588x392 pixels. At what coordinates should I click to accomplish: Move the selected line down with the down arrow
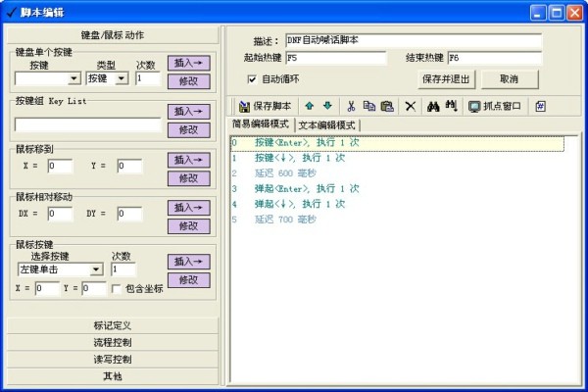click(327, 106)
